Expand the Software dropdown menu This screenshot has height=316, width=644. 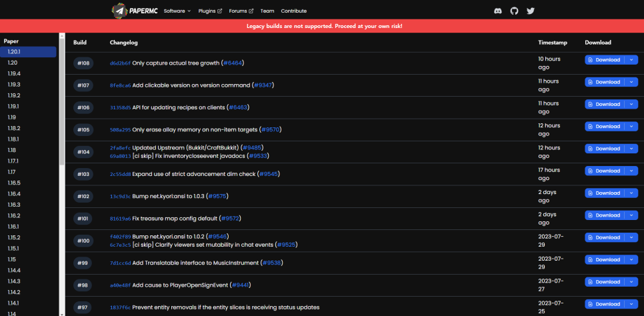click(177, 11)
